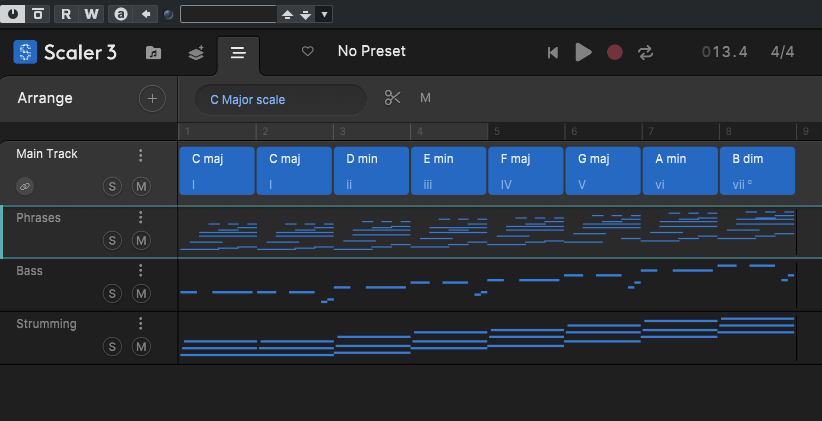Toggle loop playback
The width and height of the screenshot is (822, 421).
(x=645, y=52)
